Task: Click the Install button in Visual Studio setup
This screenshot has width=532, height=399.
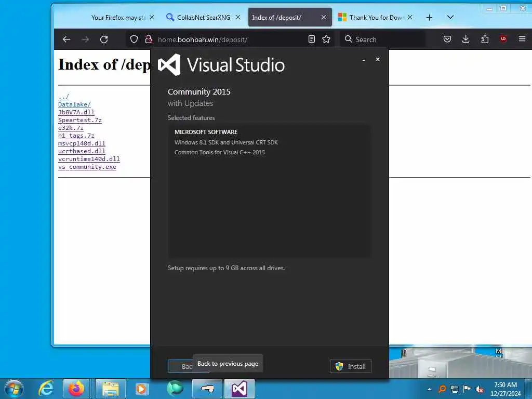Action: click(x=351, y=366)
